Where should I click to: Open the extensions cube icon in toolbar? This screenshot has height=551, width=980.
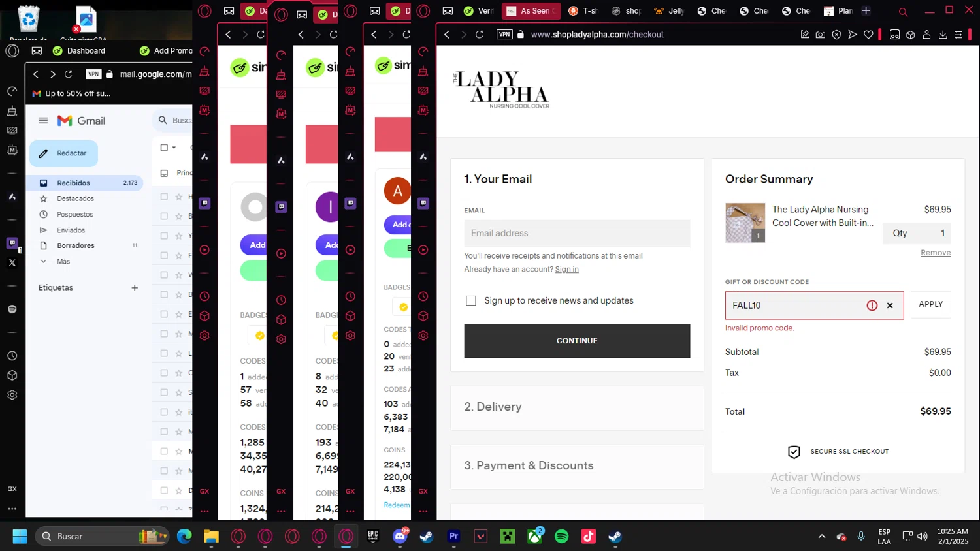pyautogui.click(x=910, y=35)
